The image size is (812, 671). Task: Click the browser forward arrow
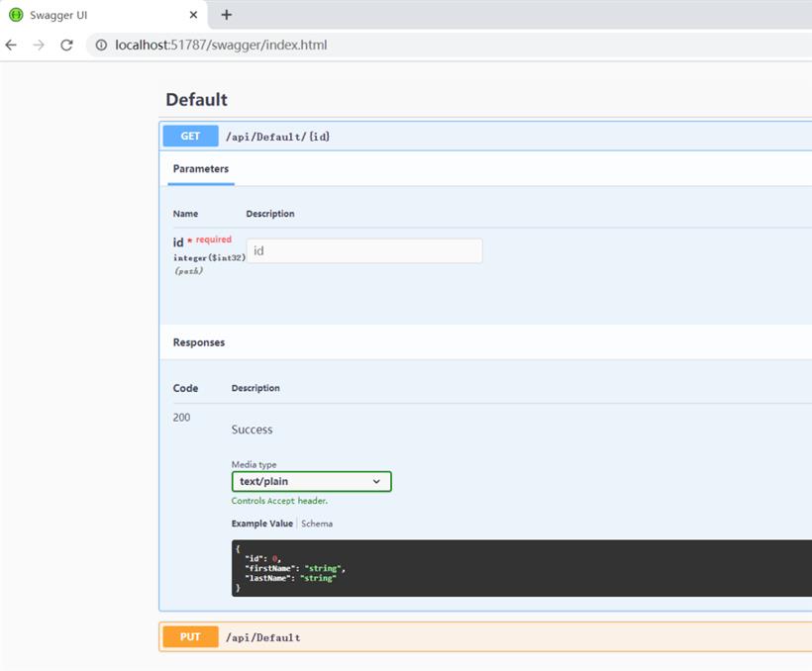[39, 46]
